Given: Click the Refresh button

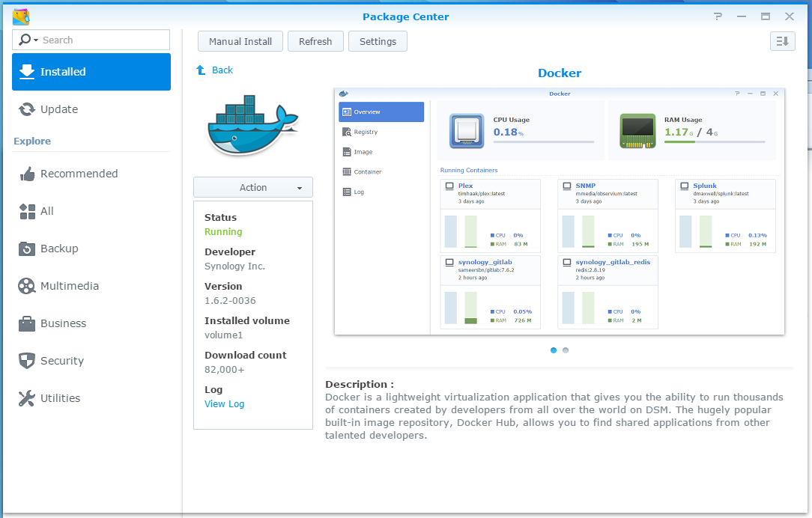Looking at the screenshot, I should [315, 41].
